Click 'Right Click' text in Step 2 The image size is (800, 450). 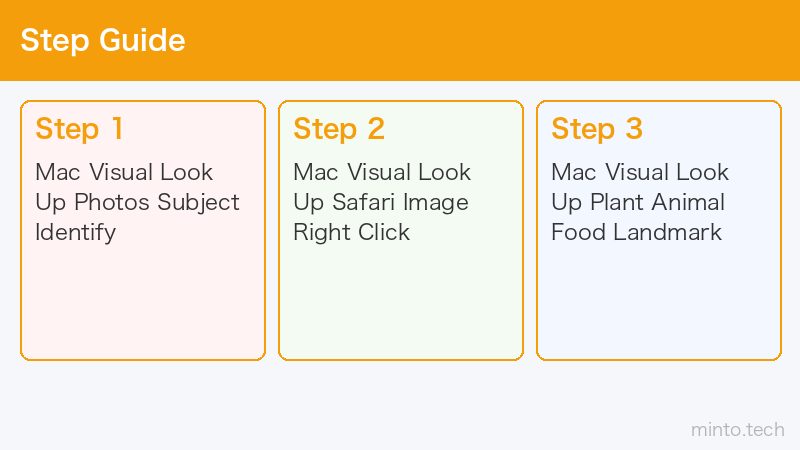coord(352,232)
